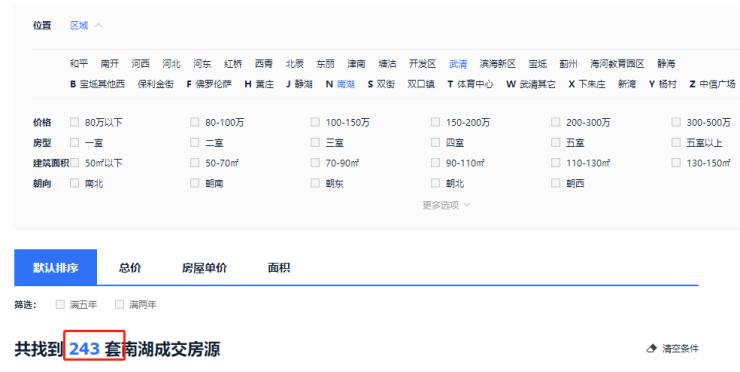Tick the 100-150万 price checkbox
The height and width of the screenshot is (372, 740).
click(315, 122)
